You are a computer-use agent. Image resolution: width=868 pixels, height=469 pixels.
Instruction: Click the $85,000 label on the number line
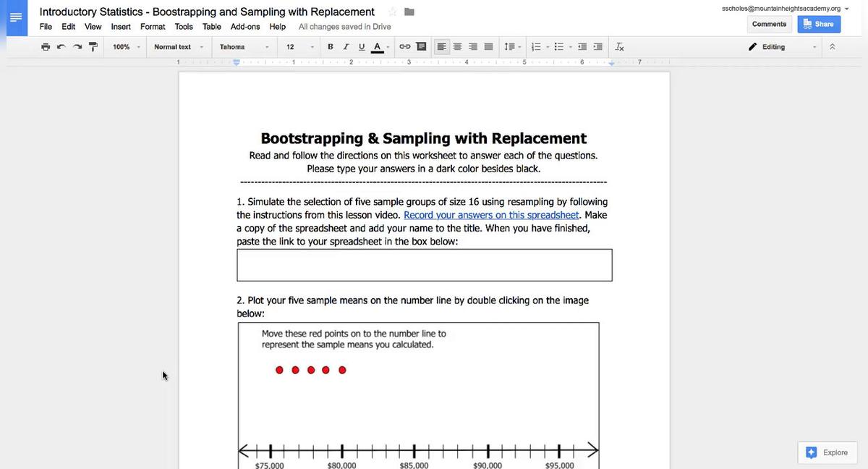414,465
